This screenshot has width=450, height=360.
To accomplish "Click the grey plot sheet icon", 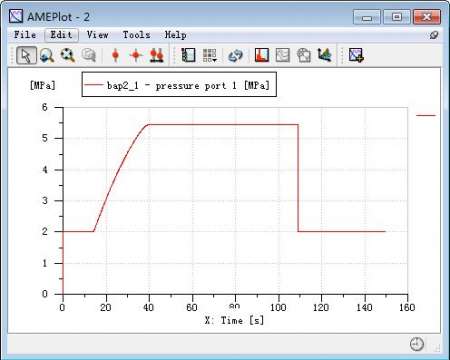I will point(283,55).
